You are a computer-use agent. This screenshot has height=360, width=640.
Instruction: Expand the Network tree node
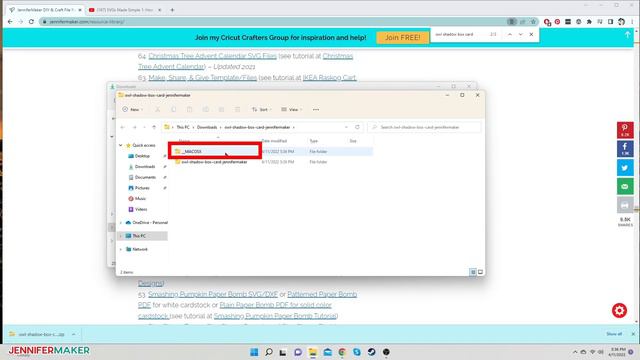click(121, 249)
